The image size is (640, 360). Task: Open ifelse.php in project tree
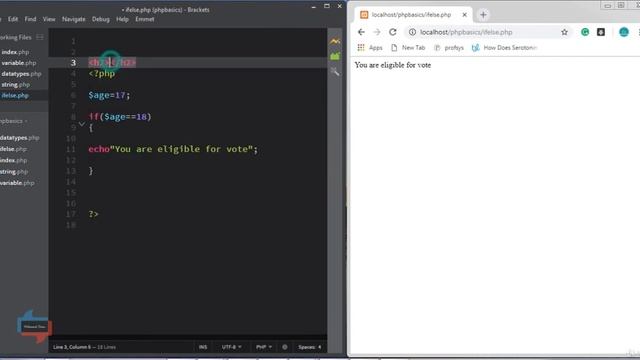coord(13,149)
